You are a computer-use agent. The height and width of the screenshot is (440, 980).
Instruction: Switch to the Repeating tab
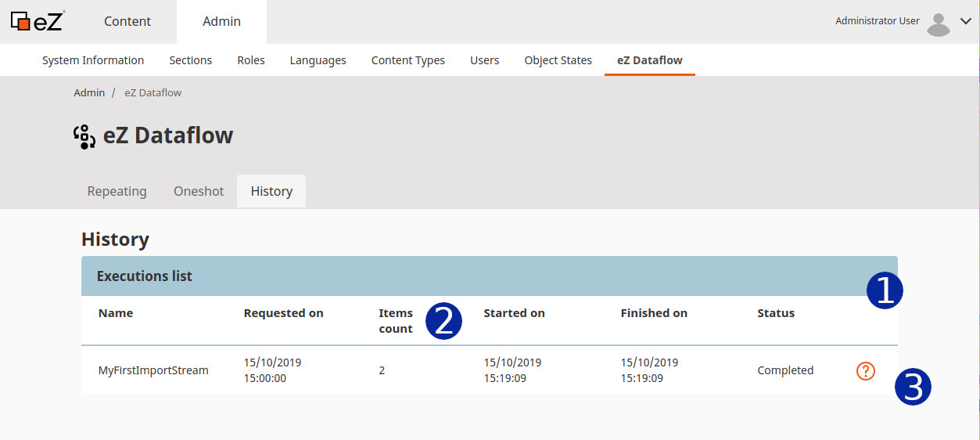click(117, 191)
